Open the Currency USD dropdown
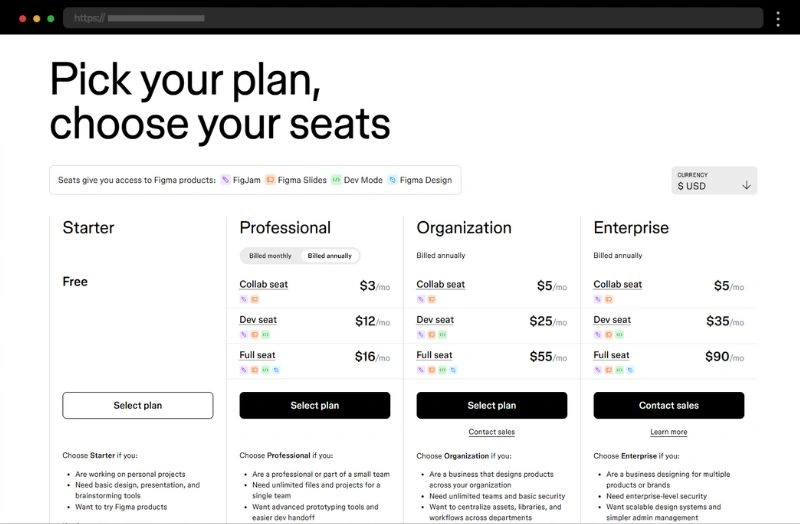800x524 pixels. (x=714, y=181)
